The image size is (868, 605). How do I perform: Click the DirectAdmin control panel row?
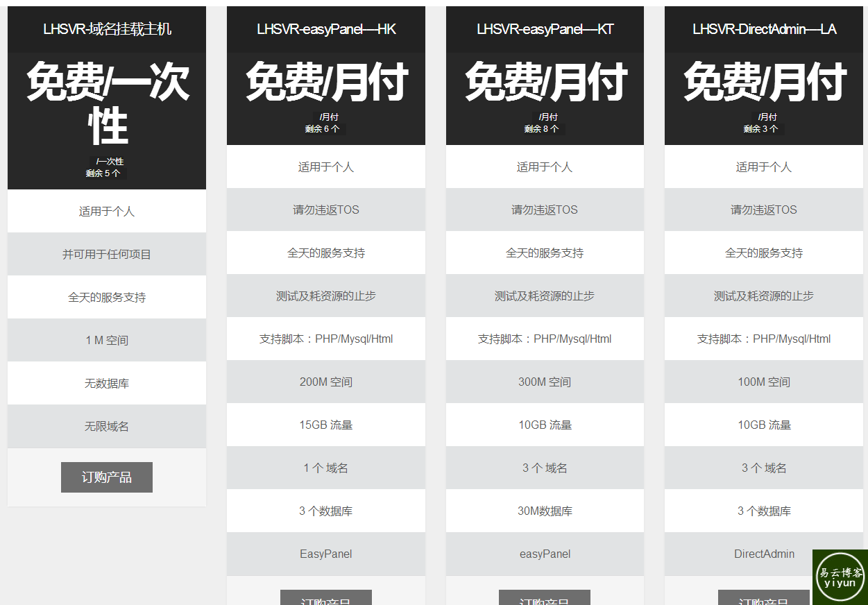pos(764,554)
